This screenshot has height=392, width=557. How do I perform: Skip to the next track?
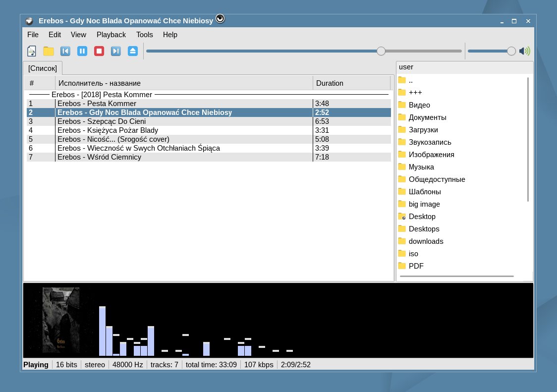pyautogui.click(x=116, y=51)
